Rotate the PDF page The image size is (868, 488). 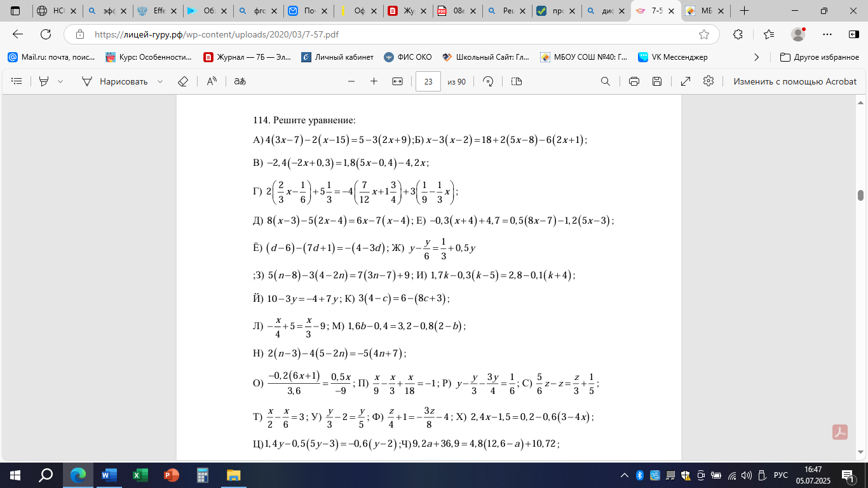tap(489, 81)
